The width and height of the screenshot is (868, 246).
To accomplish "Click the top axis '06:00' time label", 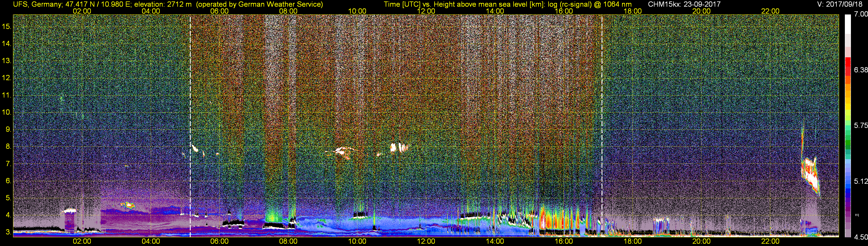I will pos(219,11).
